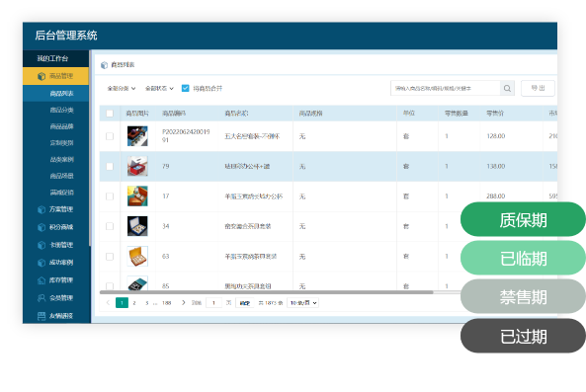The image size is (586, 392).
Task: Open the 全部状态 dropdown
Action: point(159,89)
